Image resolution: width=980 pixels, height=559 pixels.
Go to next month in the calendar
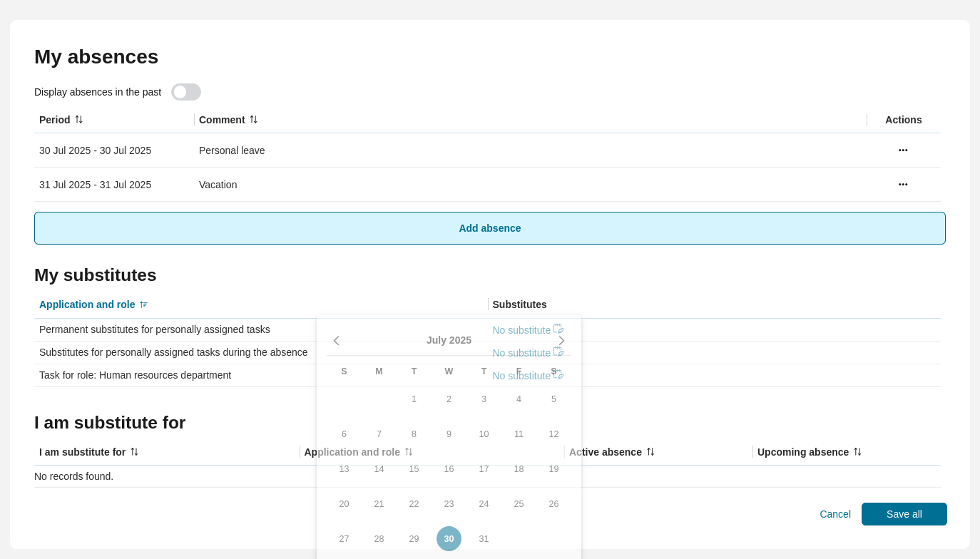[561, 340]
